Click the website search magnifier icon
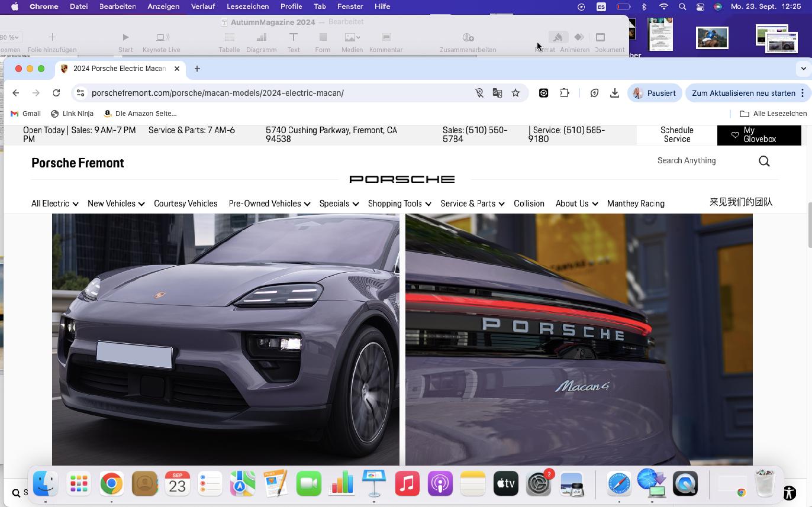 [x=764, y=161]
